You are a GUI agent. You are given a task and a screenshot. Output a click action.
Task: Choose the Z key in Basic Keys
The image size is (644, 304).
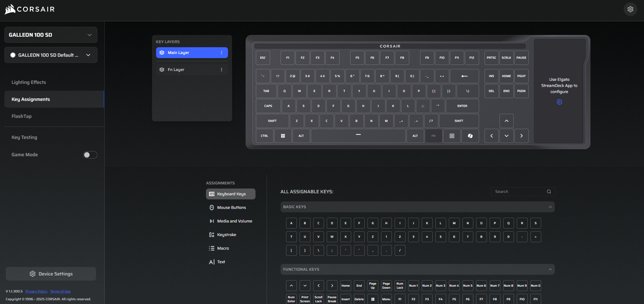373,237
